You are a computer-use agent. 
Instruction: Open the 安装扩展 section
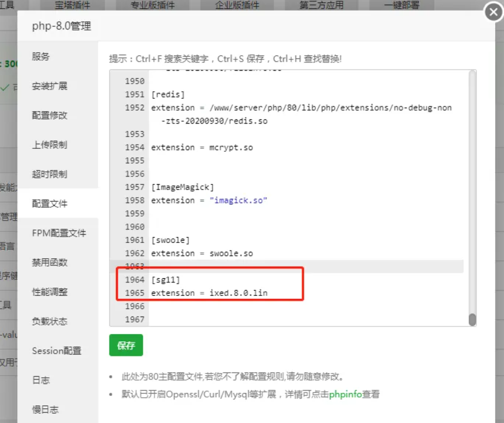pos(49,86)
